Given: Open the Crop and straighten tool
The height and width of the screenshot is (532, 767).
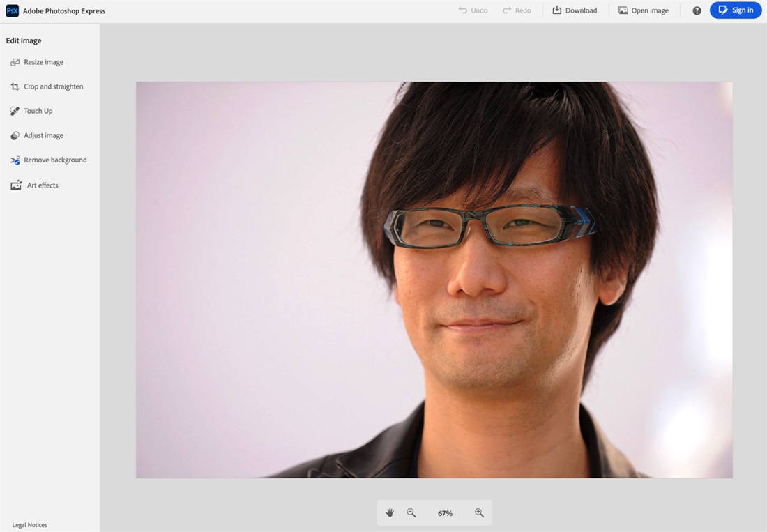Looking at the screenshot, I should pos(54,86).
